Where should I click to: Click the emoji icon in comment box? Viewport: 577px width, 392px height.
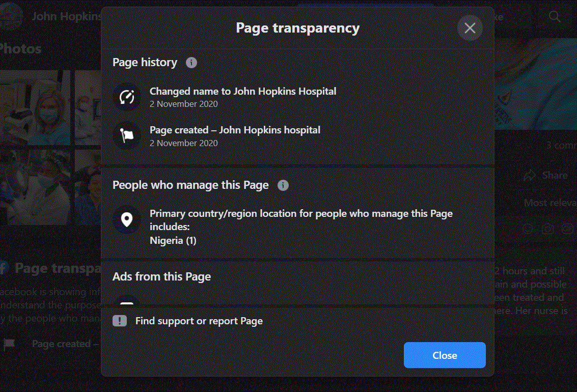(528, 229)
